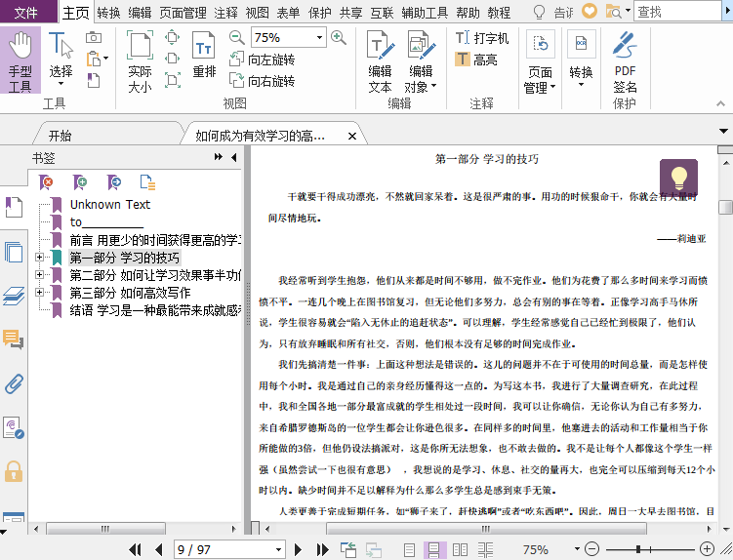Expand the 第二部分 bookmark node
Image resolution: width=733 pixels, height=560 pixels.
(x=39, y=274)
